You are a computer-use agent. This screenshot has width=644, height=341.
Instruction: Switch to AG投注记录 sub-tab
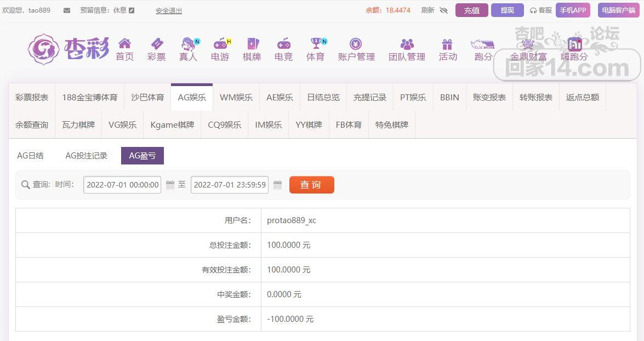(x=86, y=156)
